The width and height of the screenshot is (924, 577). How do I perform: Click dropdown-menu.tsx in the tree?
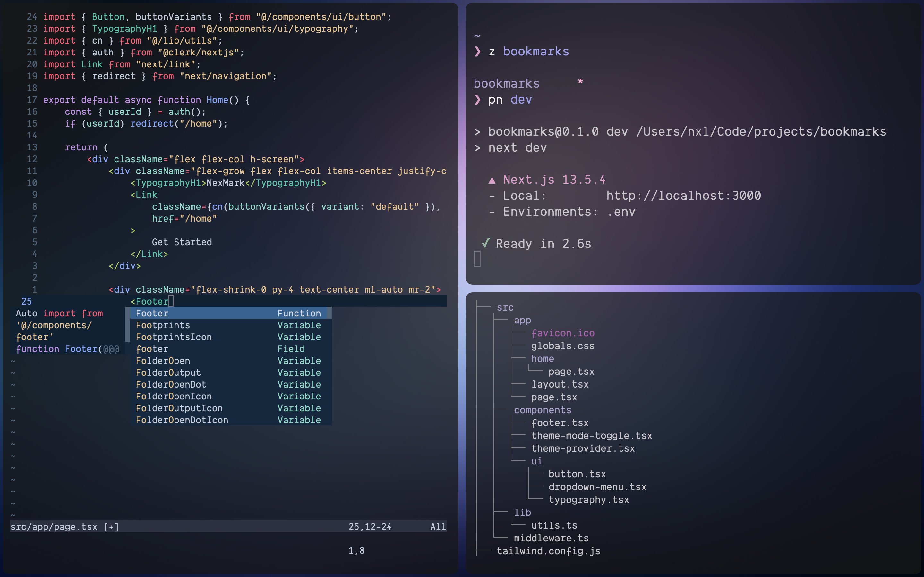coord(597,487)
